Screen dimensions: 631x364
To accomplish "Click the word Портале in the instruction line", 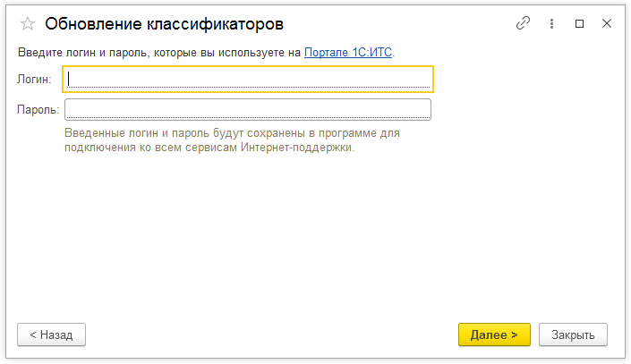I will click(326, 53).
